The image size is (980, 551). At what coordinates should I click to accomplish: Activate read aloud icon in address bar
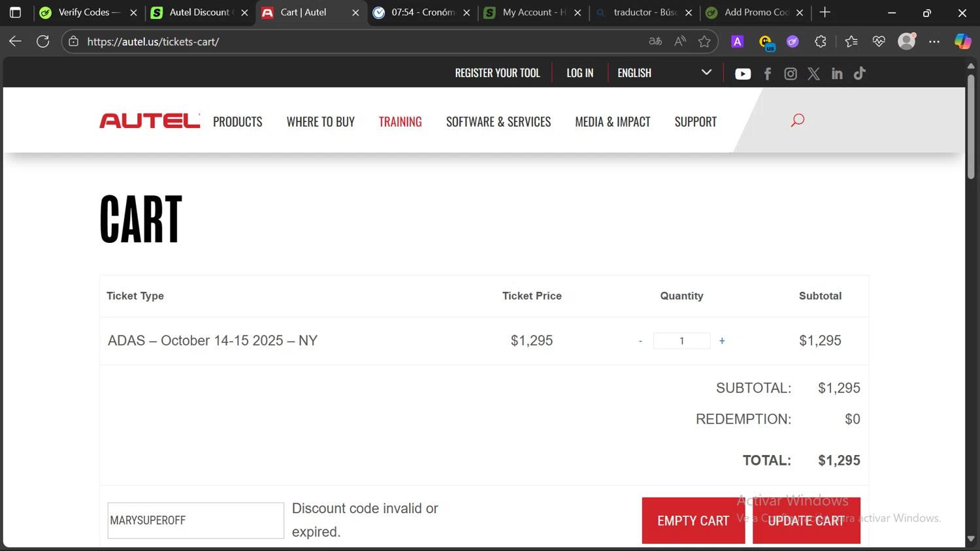point(680,41)
